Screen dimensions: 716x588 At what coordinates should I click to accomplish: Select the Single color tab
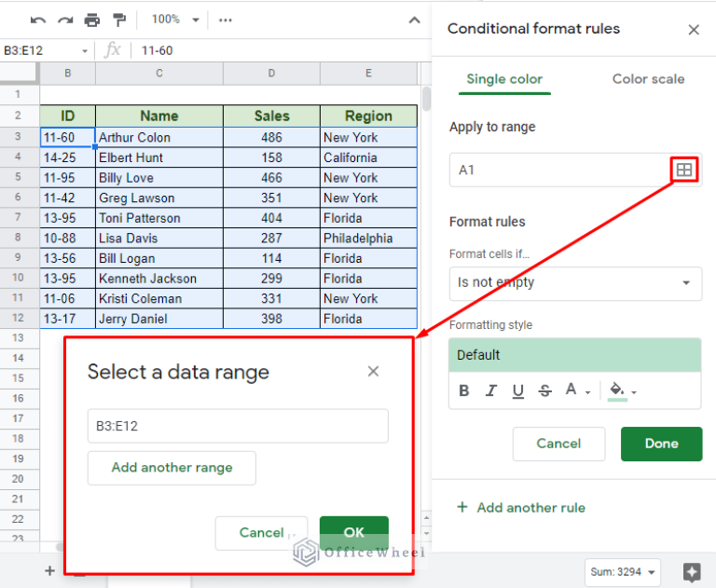tap(504, 79)
